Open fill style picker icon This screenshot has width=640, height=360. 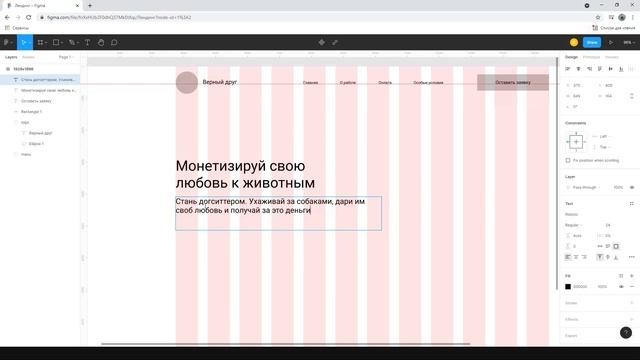pos(621,276)
